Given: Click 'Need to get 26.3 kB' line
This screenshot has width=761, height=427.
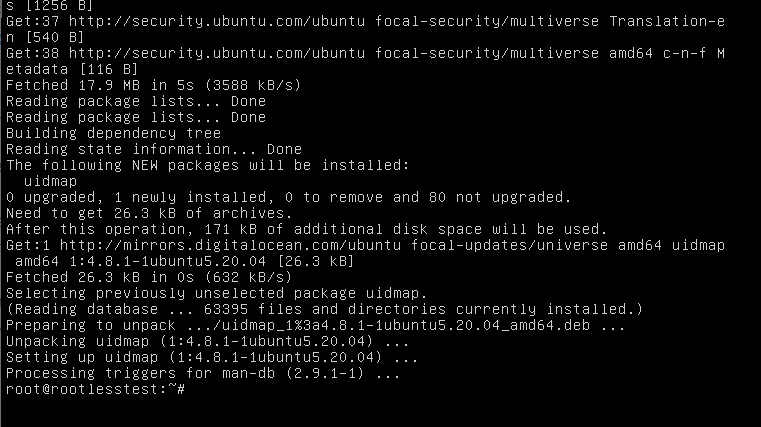Looking at the screenshot, I should tap(149, 214).
